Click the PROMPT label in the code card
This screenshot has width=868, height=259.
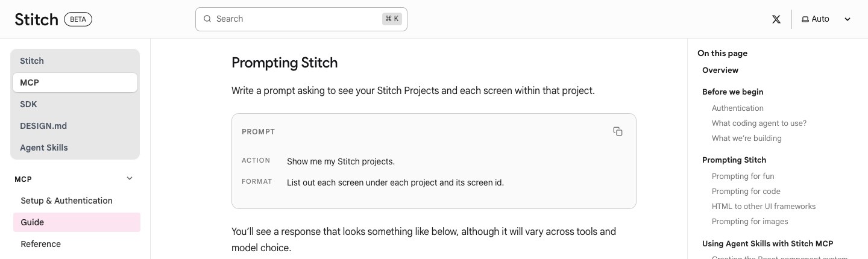point(258,131)
